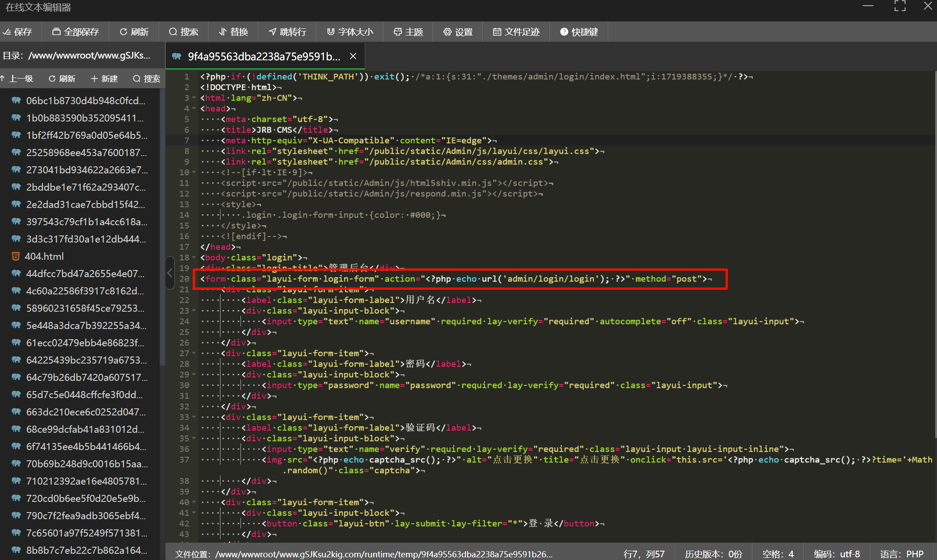The height and width of the screenshot is (560, 937).
Task: Go up one level (上一级) in directory
Action: click(17, 78)
